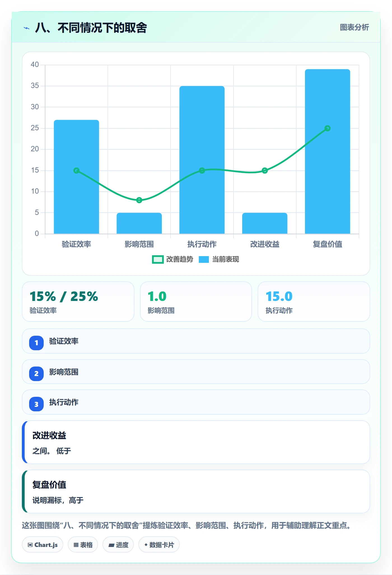392x575 pixels.
Task: Click the 改进收益 note card
Action: coord(196,442)
